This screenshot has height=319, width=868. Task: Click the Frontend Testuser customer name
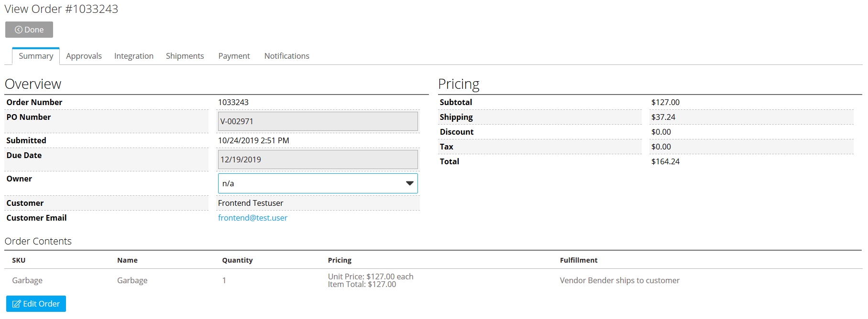click(251, 203)
